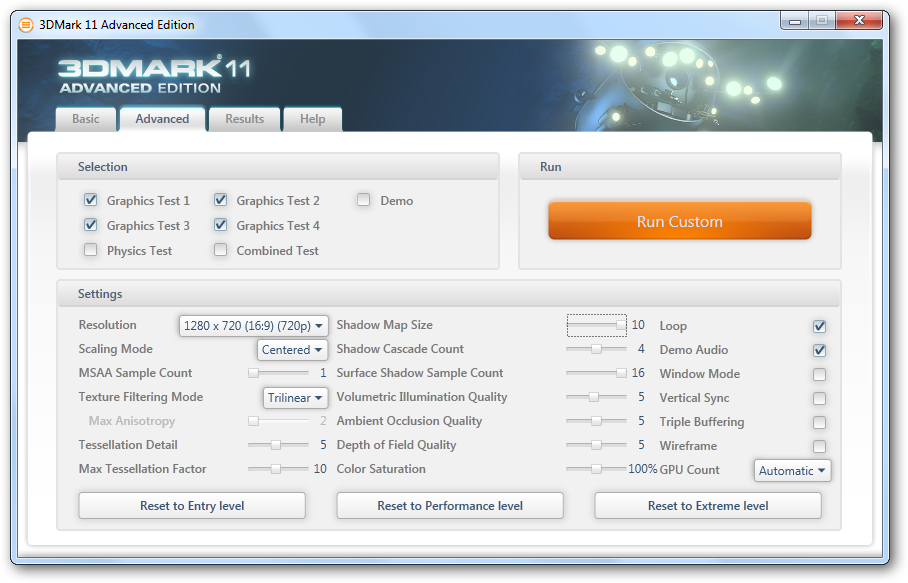Minimize the 3DMark 11 window
The height and width of the screenshot is (583, 908).
[795, 21]
